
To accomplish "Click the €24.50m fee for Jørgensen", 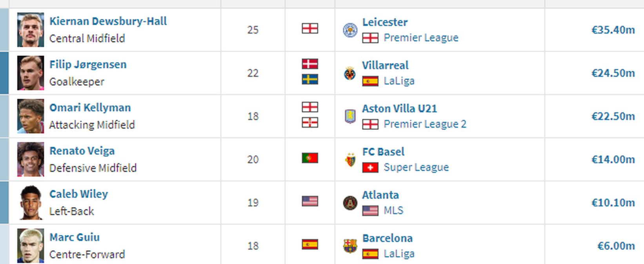I will point(613,73).
